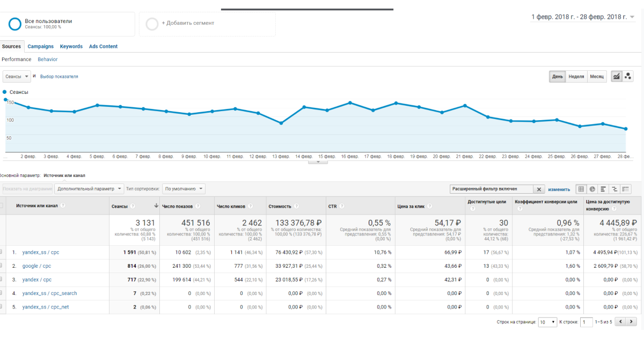Screen dimensions: 644x338
Task: Tick the select-all checkbox in table header
Action: coord(2,206)
